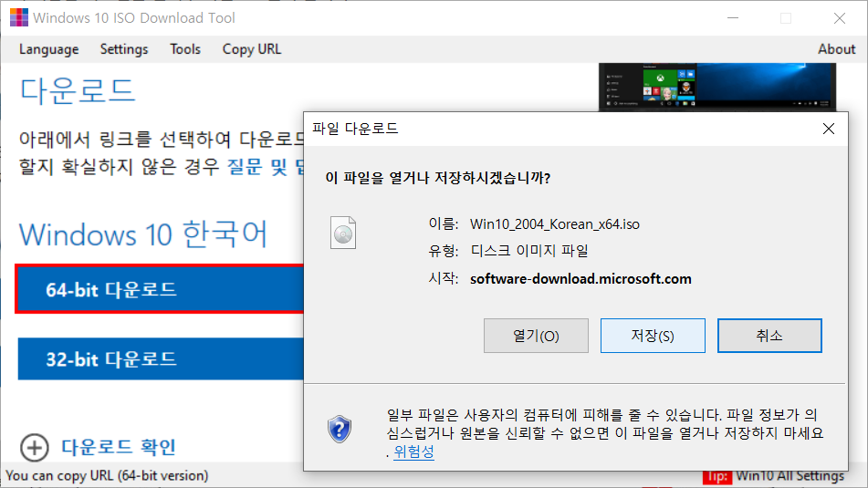Viewport: 868px width, 488px height.
Task: Click the blue security shield icon
Action: click(x=340, y=429)
